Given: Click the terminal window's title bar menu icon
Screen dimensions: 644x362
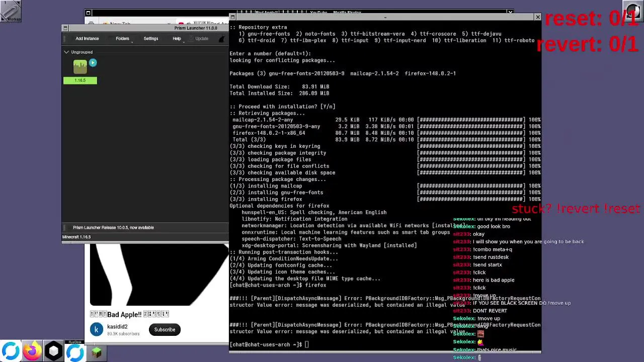Looking at the screenshot, I should point(232,17).
